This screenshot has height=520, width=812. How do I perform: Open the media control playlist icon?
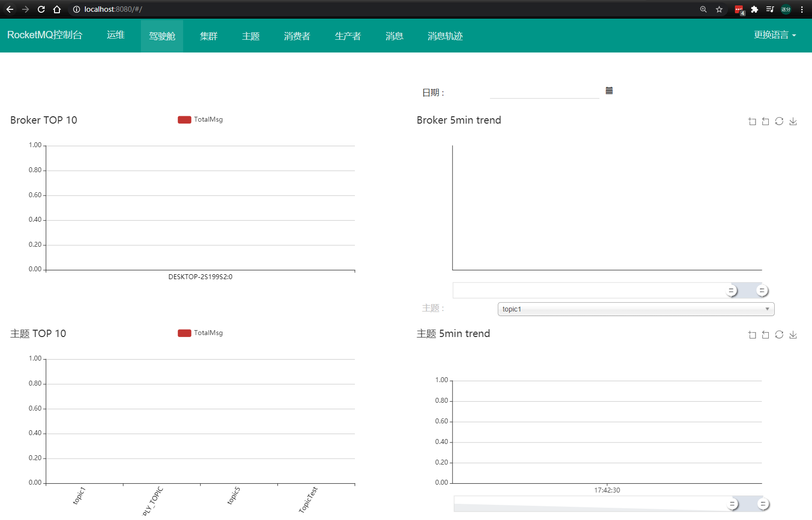pyautogui.click(x=770, y=9)
